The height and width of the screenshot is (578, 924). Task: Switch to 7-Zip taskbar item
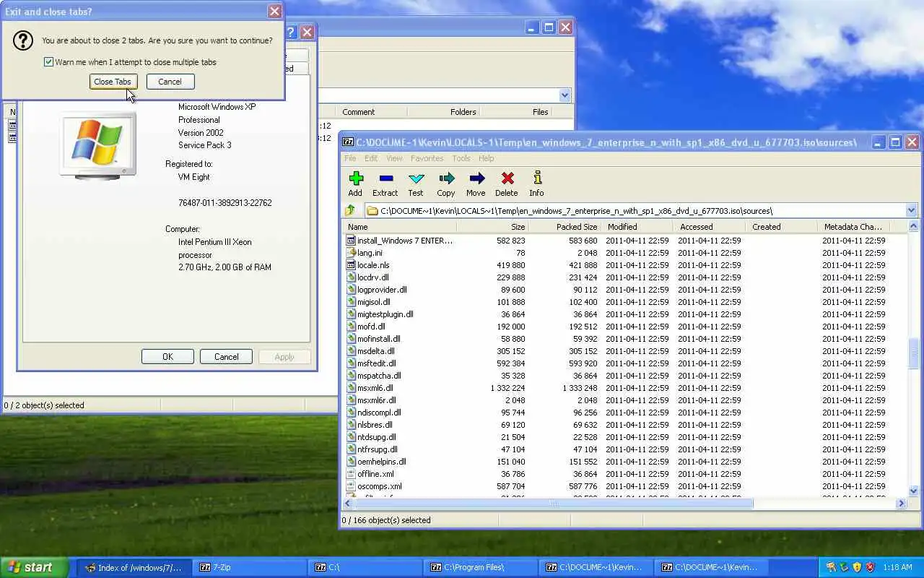[250, 568]
